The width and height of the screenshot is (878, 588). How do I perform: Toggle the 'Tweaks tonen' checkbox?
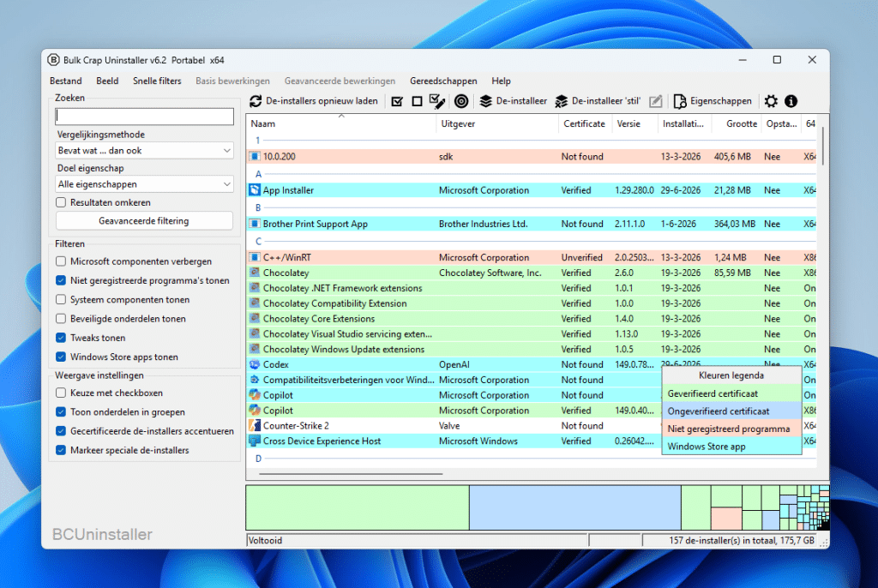click(x=61, y=337)
